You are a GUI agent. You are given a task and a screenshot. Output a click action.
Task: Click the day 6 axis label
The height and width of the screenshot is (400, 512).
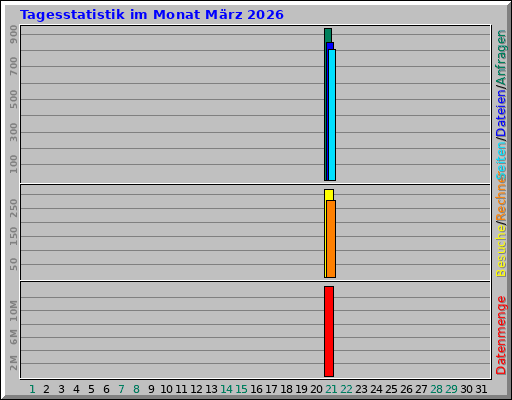coord(106,389)
